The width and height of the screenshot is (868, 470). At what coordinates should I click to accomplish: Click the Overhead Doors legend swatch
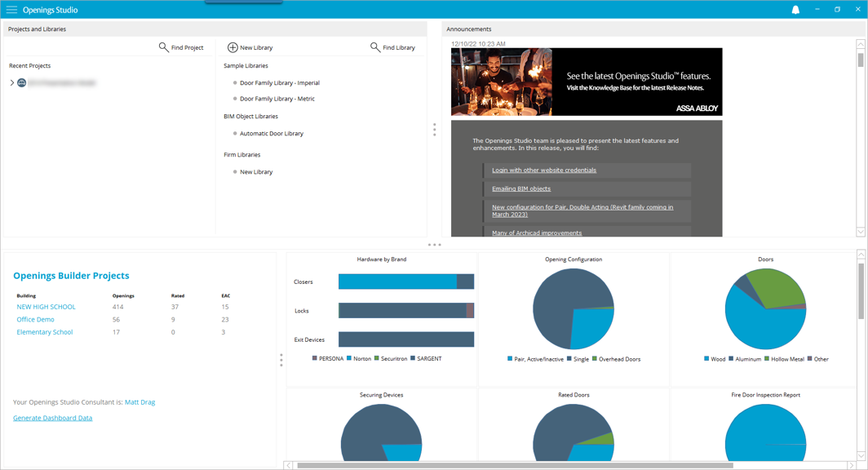pyautogui.click(x=595, y=359)
